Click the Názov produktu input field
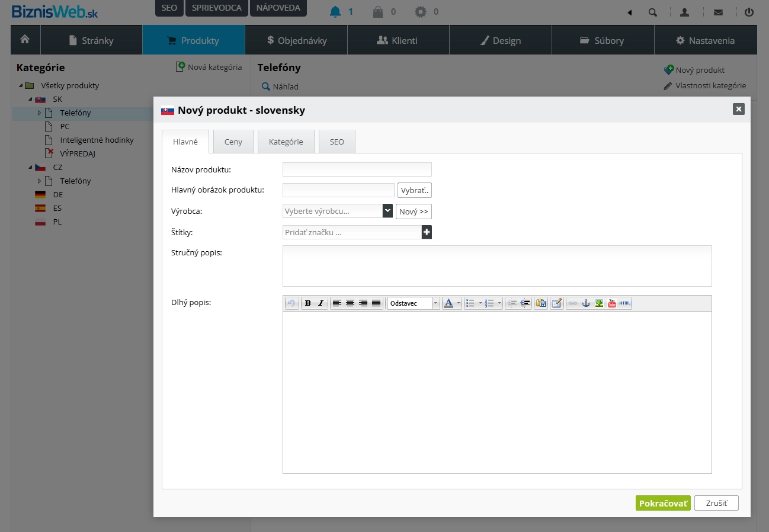This screenshot has height=532, width=769. click(357, 169)
